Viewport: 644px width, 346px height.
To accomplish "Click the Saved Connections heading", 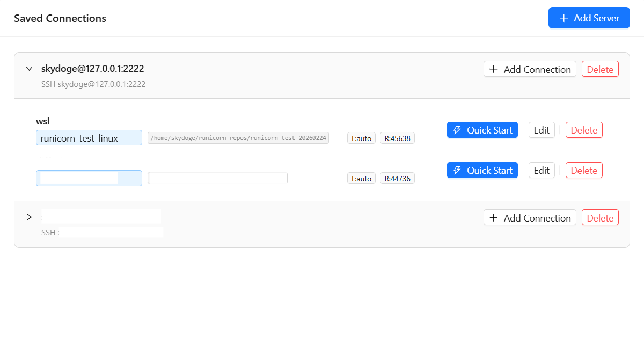I will pos(60,18).
